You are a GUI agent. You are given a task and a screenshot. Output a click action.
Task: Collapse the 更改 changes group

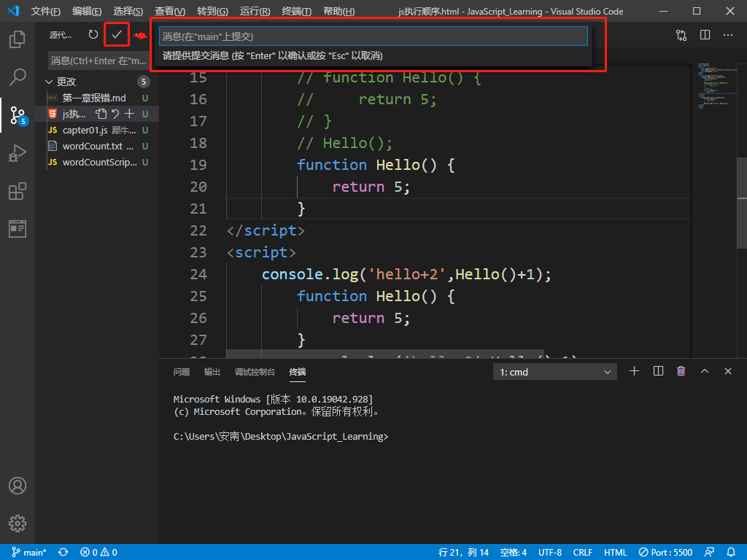(x=50, y=82)
